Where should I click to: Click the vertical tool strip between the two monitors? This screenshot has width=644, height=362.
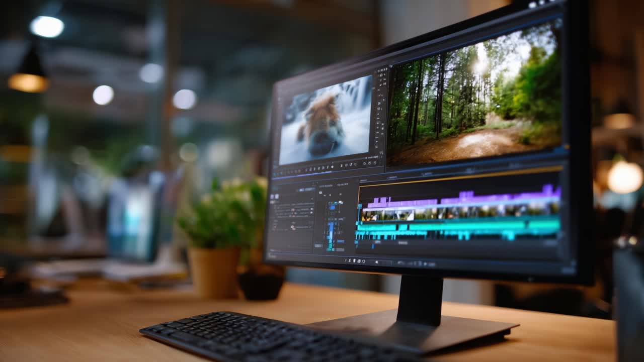click(382, 110)
